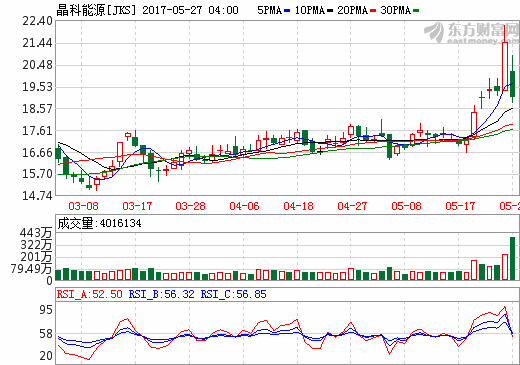The image size is (520, 365).
Task: Click the 58 RSI axis label
Action: pos(46,334)
